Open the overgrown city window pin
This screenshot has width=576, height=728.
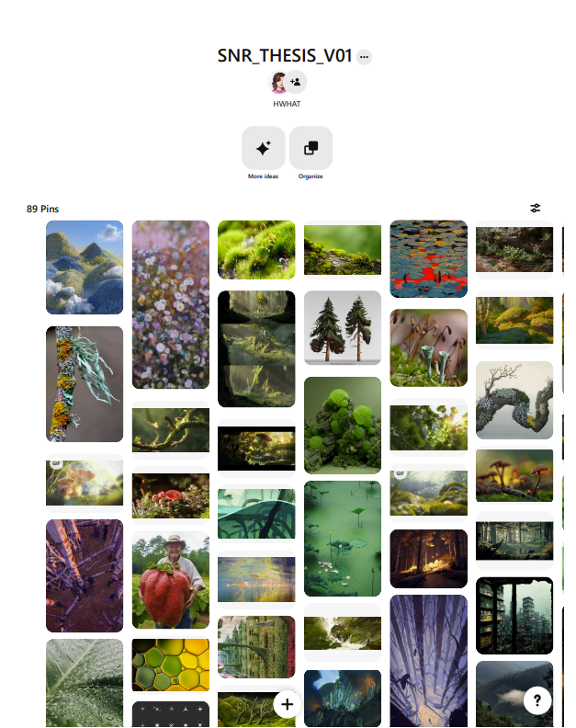[514, 616]
